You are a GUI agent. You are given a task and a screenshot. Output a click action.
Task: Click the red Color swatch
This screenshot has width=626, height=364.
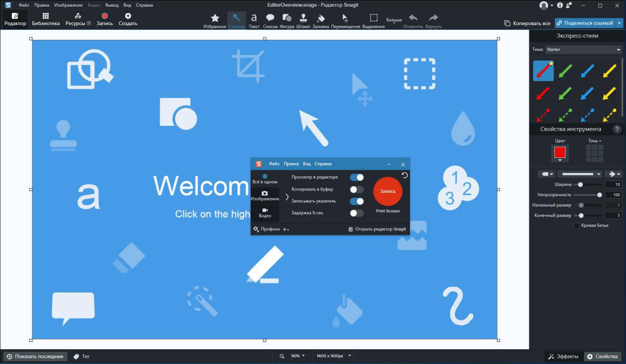click(560, 153)
